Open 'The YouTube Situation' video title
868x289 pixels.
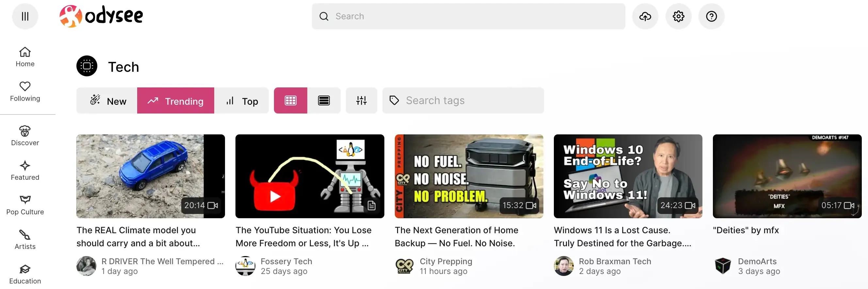[x=303, y=236]
